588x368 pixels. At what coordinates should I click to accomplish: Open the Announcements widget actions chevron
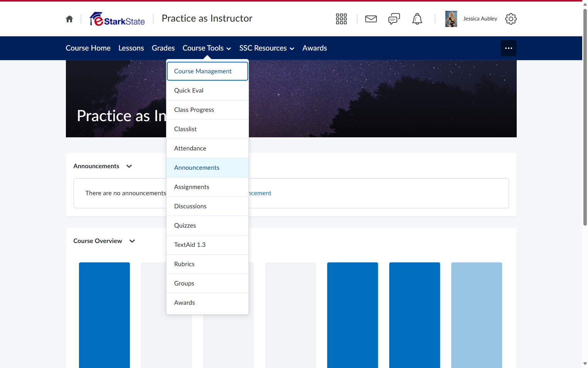tap(129, 166)
